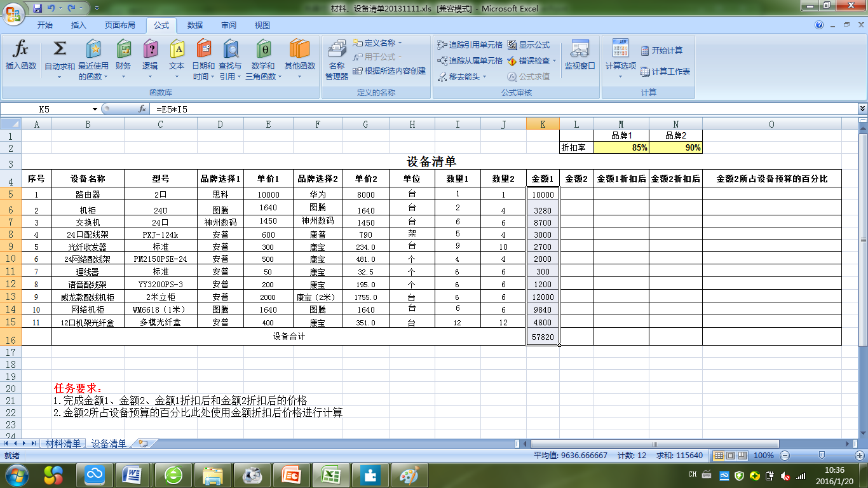Image resolution: width=868 pixels, height=488 pixels.
Task: Click the zoom in plus button
Action: pos(859,456)
